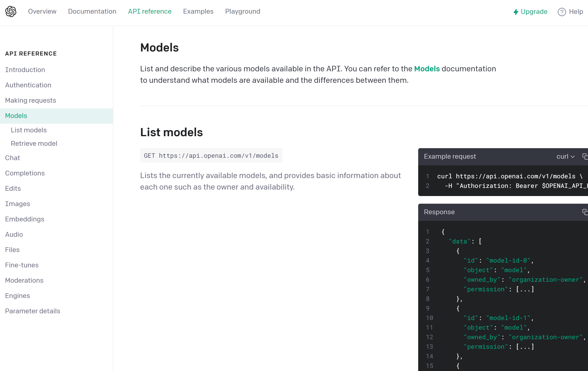Open the Embeddings sidebar entry
This screenshot has width=588, height=371.
pyautogui.click(x=24, y=219)
